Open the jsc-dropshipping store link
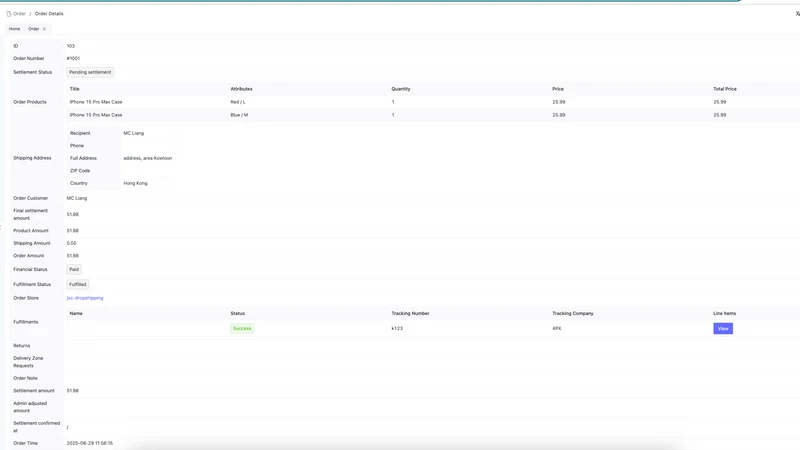This screenshot has width=800, height=450. (x=85, y=298)
